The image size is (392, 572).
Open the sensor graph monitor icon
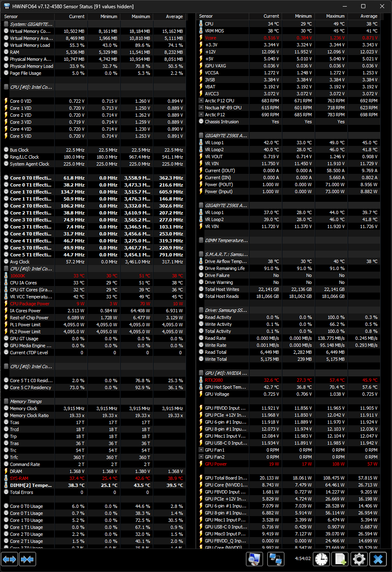point(254,559)
